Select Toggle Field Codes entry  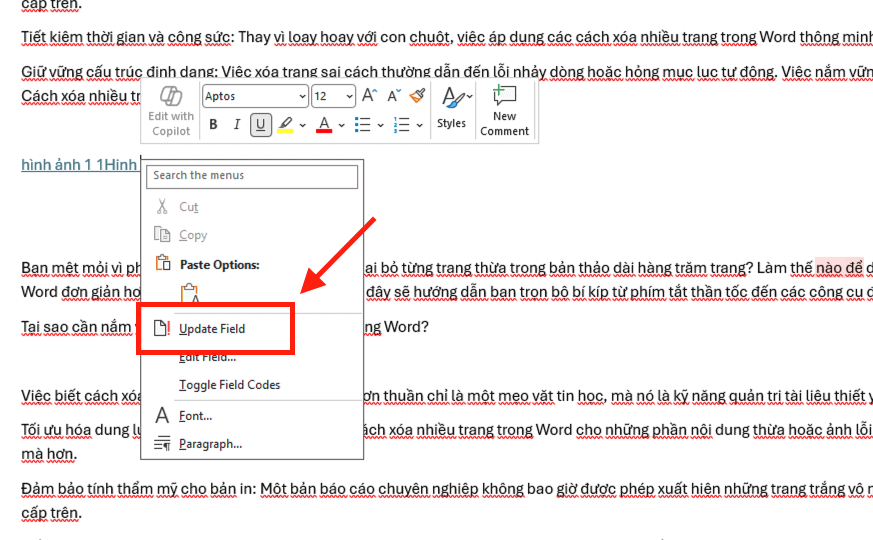click(x=229, y=385)
